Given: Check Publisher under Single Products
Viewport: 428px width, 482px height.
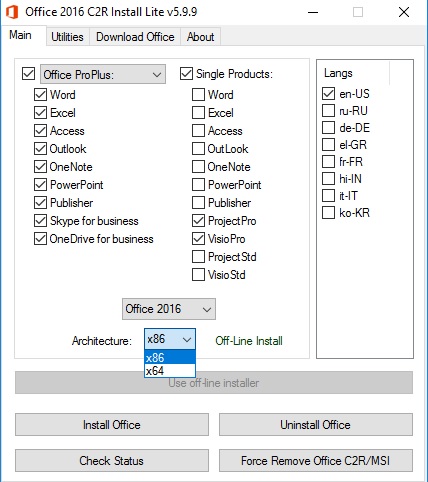Looking at the screenshot, I should tap(198, 203).
